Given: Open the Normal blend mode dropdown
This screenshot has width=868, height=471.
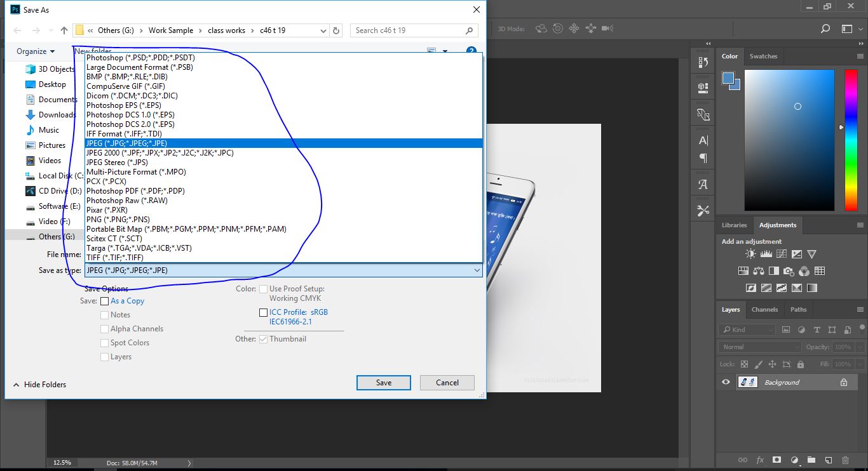Looking at the screenshot, I should 761,347.
